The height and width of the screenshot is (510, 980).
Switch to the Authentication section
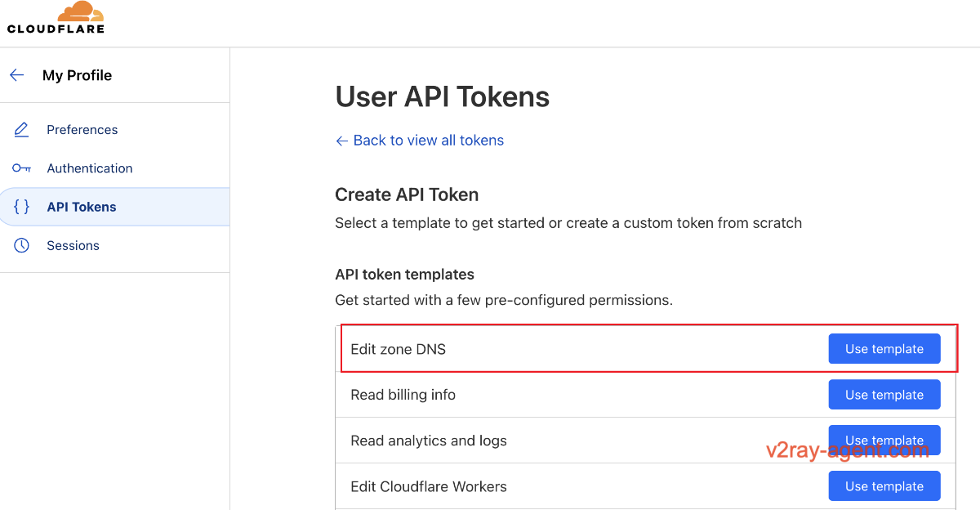[90, 168]
